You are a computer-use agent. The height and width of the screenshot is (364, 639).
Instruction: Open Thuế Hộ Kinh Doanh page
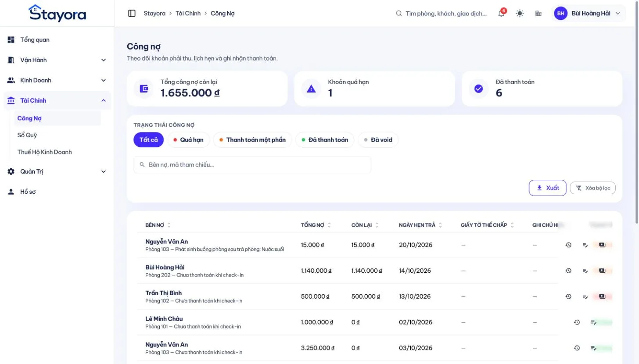tap(57, 152)
